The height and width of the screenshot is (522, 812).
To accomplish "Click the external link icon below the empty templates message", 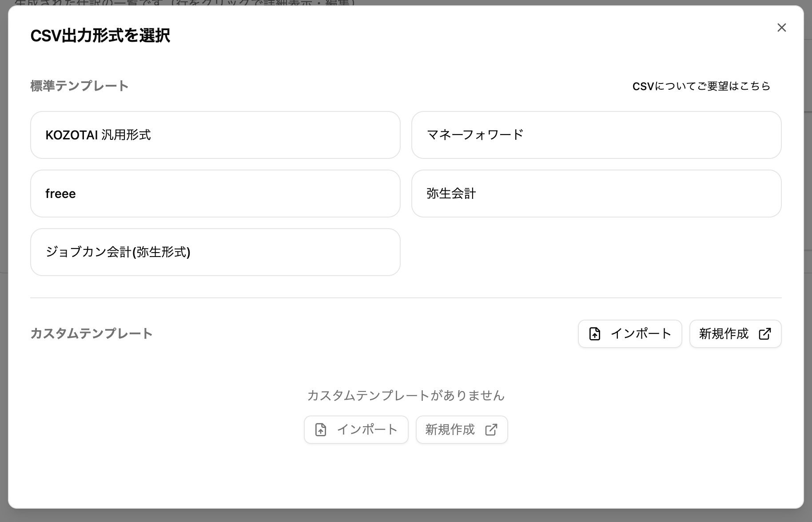I will [491, 430].
